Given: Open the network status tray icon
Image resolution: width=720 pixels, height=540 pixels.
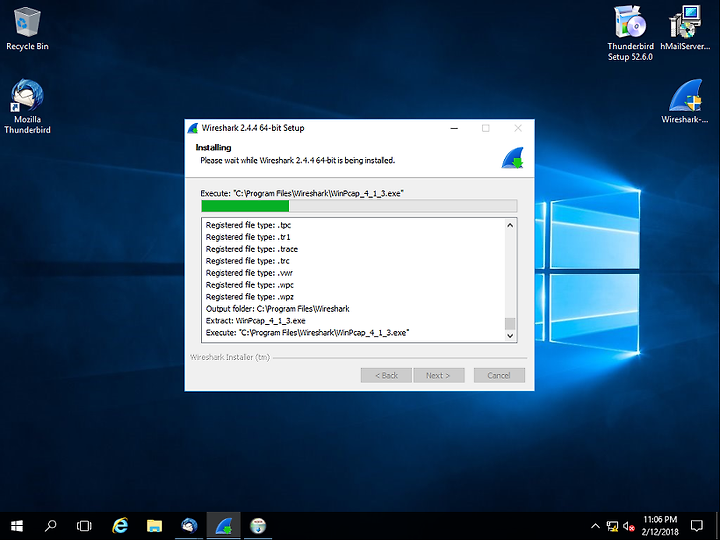Looking at the screenshot, I should click(x=612, y=526).
